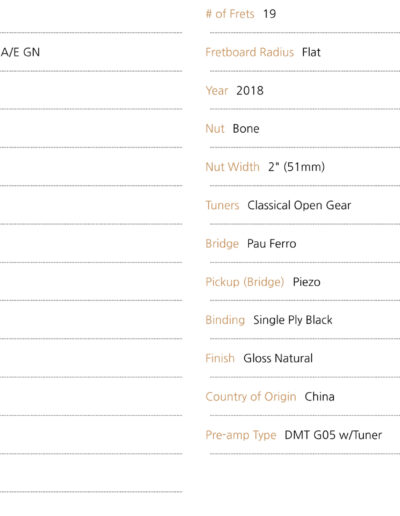Select the 'Gloss Natural' finish value
Image resolution: width=400 pixels, height=516 pixels.
[278, 358]
